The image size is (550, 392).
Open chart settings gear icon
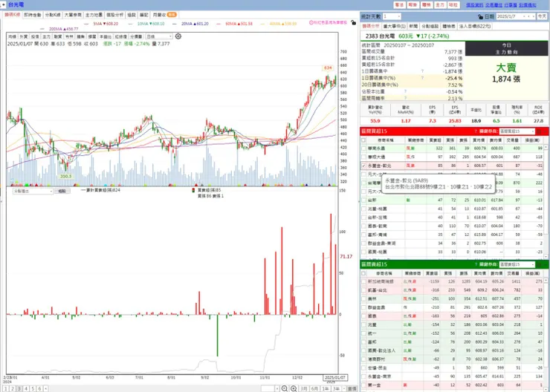178,36
